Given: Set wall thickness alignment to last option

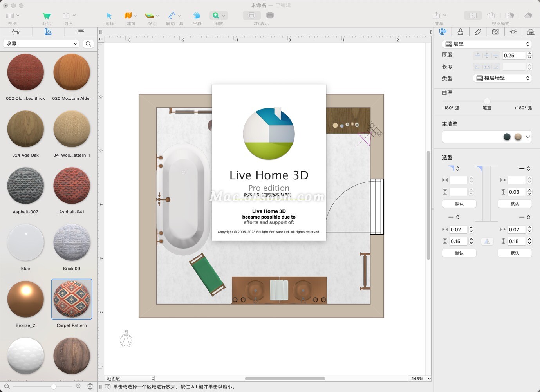Looking at the screenshot, I should click(496, 55).
